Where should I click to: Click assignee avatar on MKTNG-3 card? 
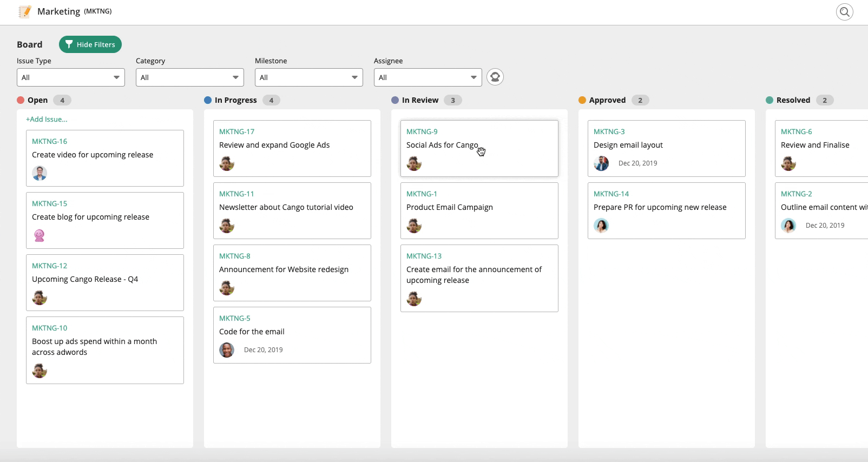pyautogui.click(x=601, y=163)
